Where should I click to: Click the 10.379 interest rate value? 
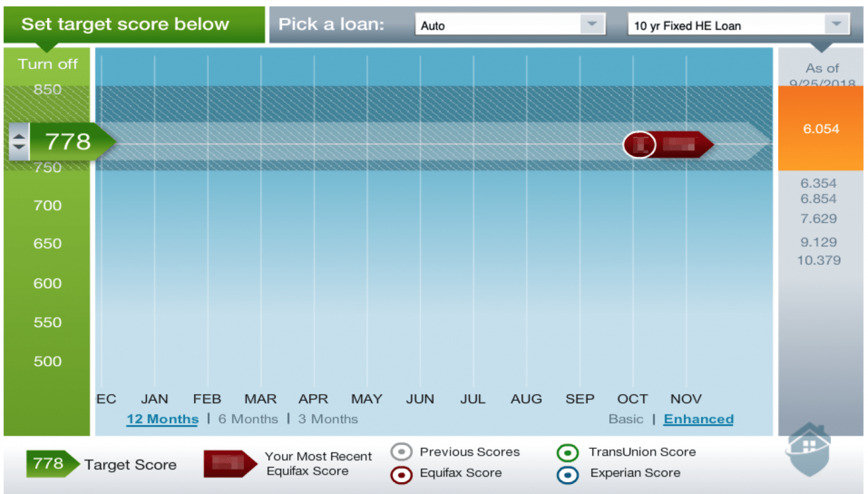(x=818, y=260)
